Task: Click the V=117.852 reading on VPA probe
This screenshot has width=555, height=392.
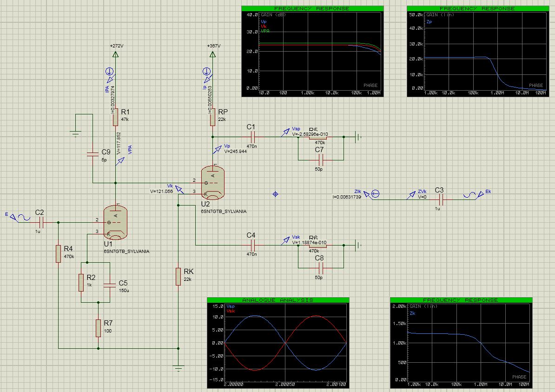Action: pyautogui.click(x=119, y=143)
